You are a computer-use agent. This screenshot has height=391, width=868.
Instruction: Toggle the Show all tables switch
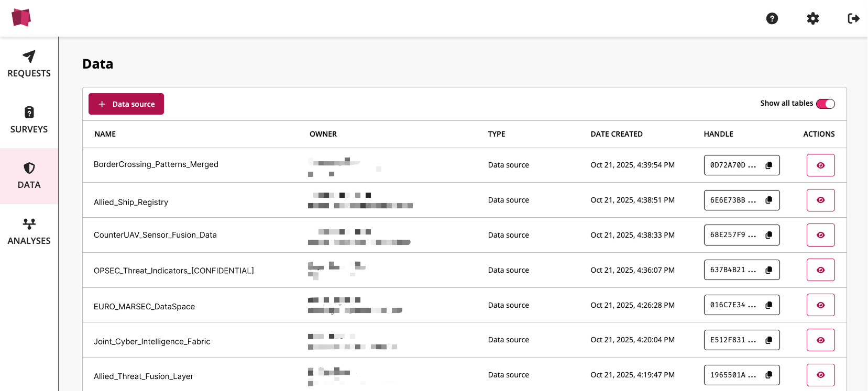(x=825, y=104)
